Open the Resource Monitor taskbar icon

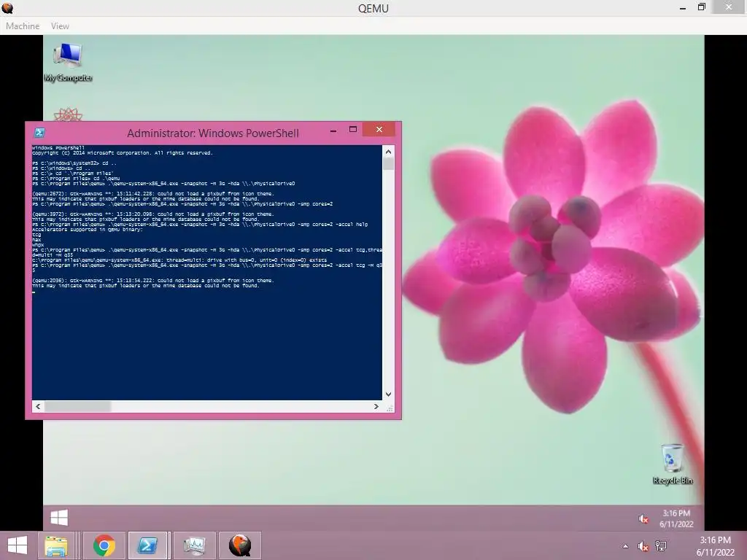click(x=194, y=545)
